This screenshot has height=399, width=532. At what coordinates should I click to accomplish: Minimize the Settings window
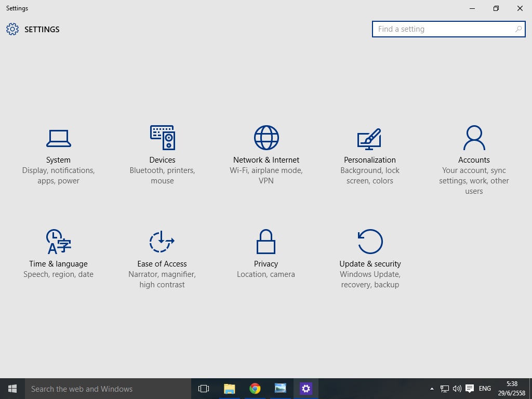(472, 8)
